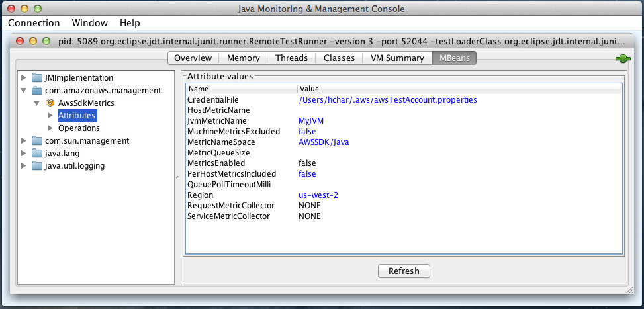Switch to the VM Summary tab
Screen dimensions: 644x309
point(397,58)
